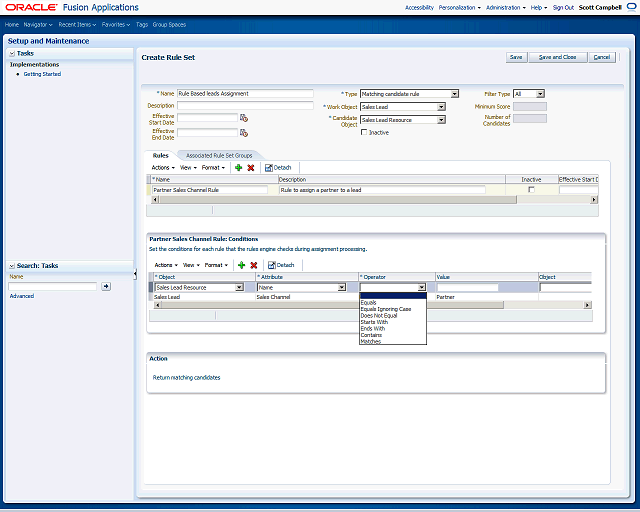Open the Help menu
This screenshot has width=640, height=512.
pos(539,7)
